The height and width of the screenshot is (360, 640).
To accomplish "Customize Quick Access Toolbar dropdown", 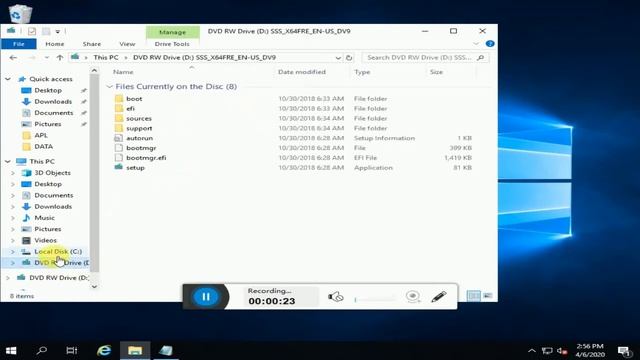I will (58, 31).
